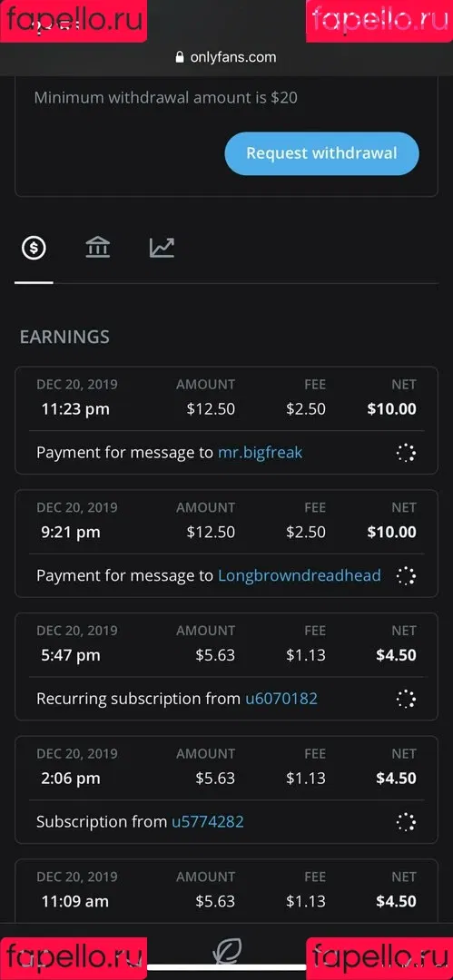
Task: Open mr.bigfreak profile link
Action: tap(260, 453)
